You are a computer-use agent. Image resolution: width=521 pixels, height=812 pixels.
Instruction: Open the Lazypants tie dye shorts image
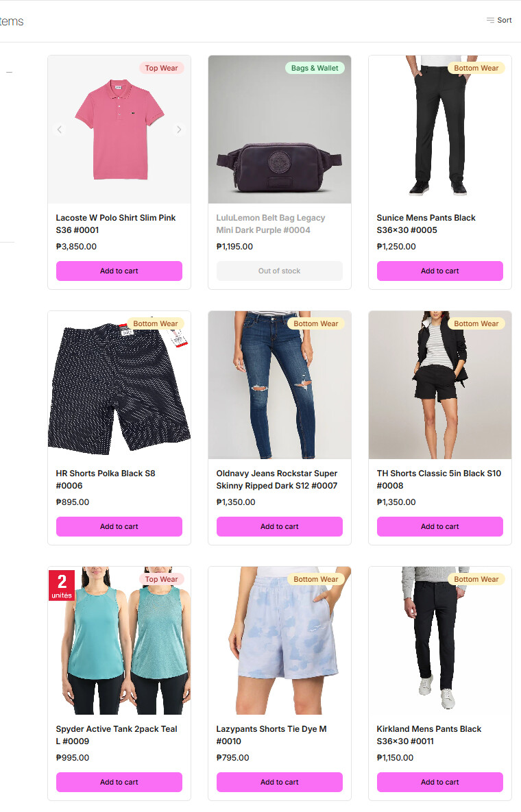pyautogui.click(x=280, y=641)
